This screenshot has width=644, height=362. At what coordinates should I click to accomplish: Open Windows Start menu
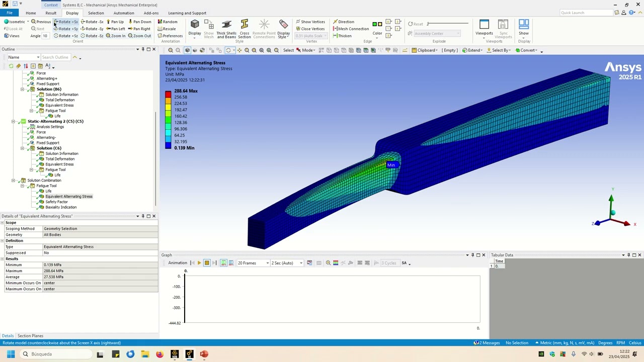pyautogui.click(x=11, y=354)
